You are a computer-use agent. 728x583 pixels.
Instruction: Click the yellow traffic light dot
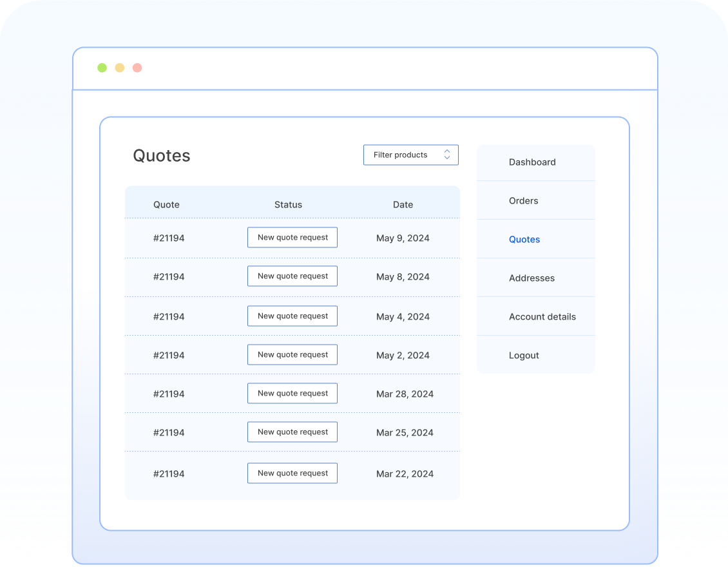(119, 67)
